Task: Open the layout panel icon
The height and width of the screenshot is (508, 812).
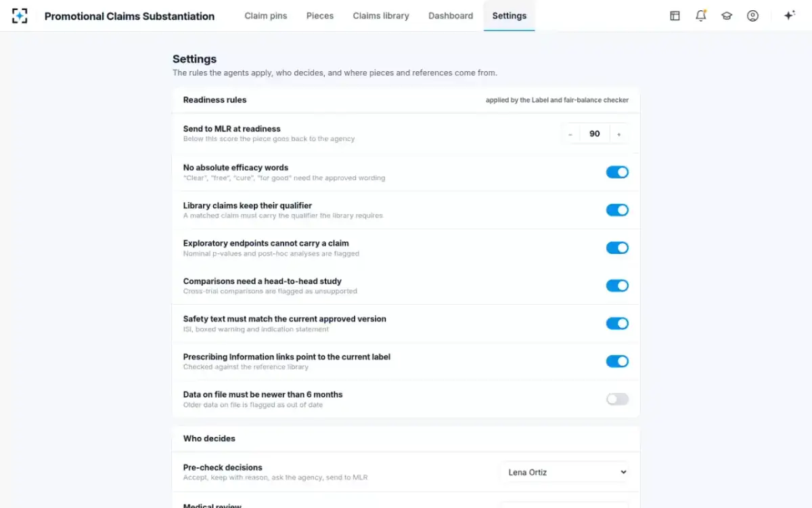Action: click(x=675, y=16)
